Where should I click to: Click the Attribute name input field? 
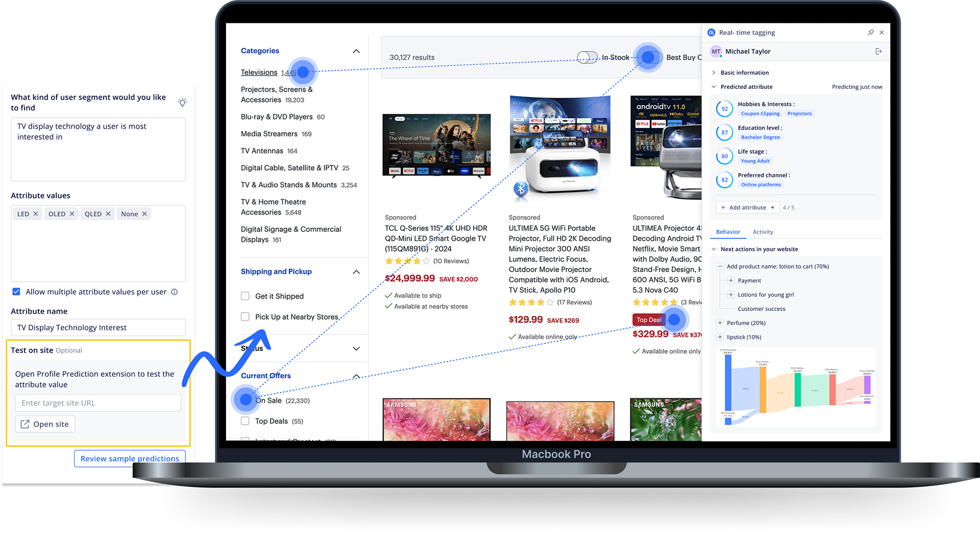coord(98,327)
